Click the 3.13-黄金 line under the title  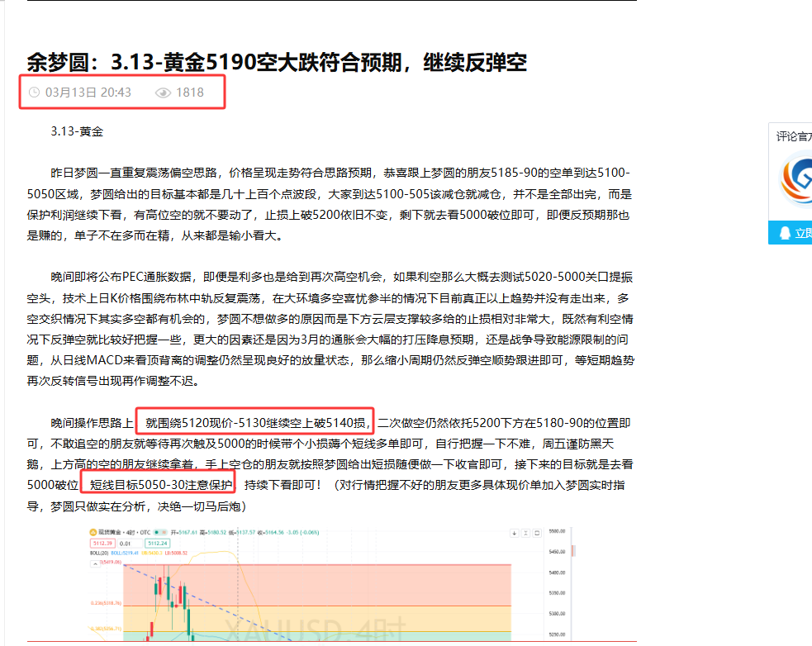point(77,131)
